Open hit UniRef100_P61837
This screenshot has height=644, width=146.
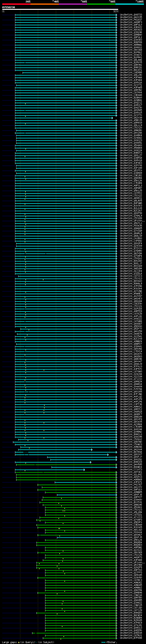coord(131,20)
